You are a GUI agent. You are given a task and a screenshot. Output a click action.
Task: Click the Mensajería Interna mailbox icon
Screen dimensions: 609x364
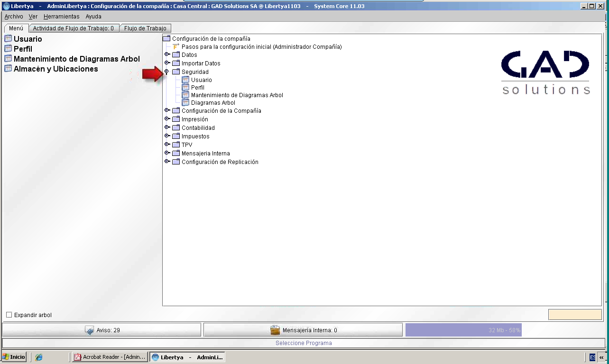[x=275, y=330]
